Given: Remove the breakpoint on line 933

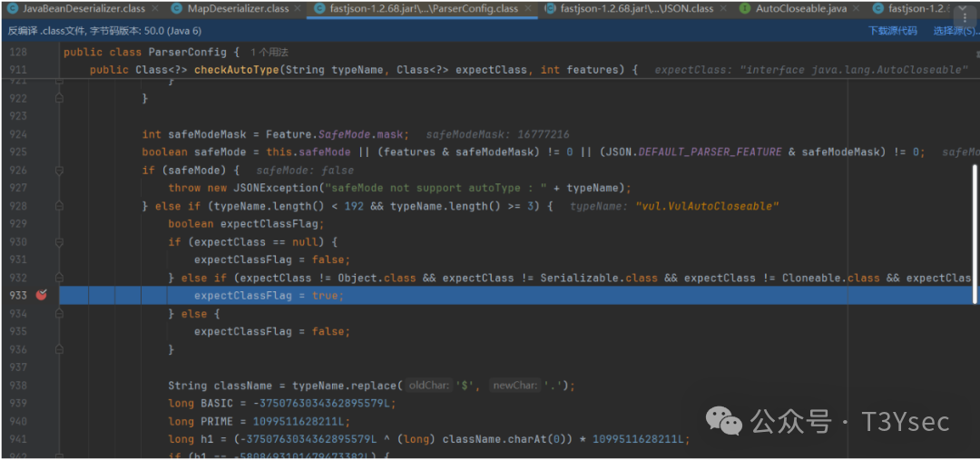Looking at the screenshot, I should 41,296.
